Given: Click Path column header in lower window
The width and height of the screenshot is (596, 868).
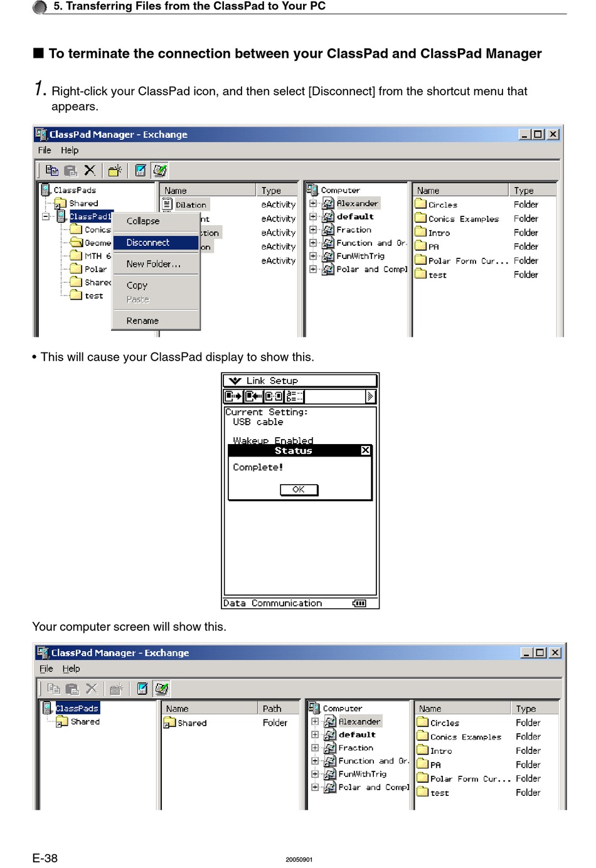Looking at the screenshot, I should [x=279, y=708].
